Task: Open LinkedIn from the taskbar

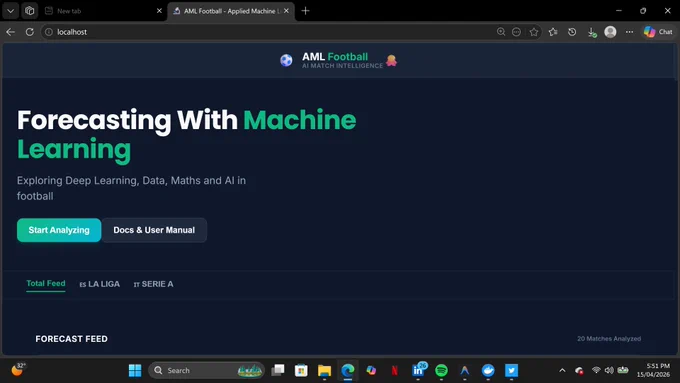Action: tap(418, 370)
